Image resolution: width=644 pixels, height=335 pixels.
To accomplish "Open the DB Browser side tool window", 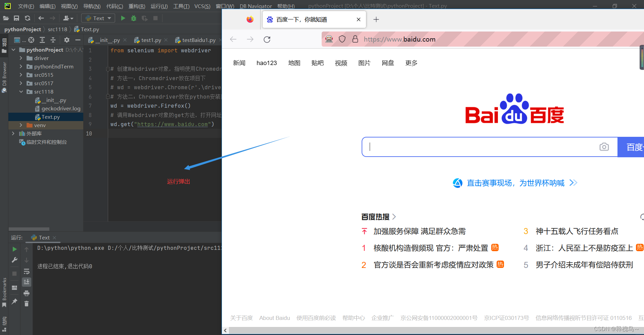I will 4,77.
